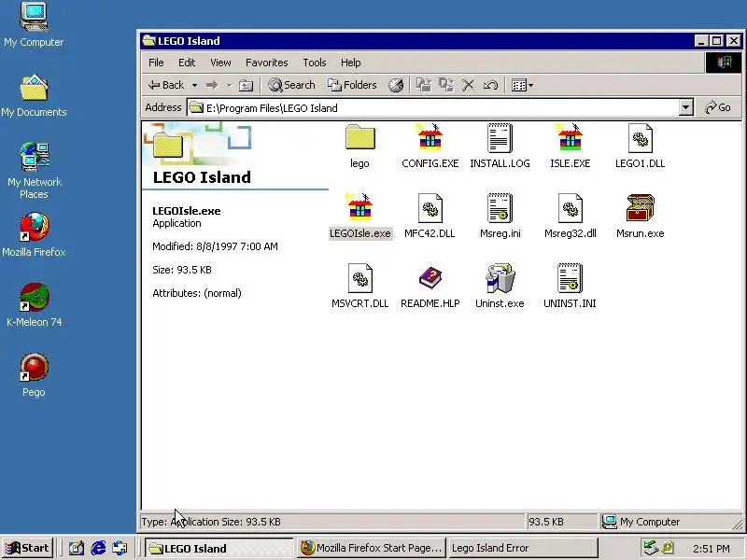Click the Folders toolbar button
Image resolution: width=747 pixels, height=560 pixels.
pyautogui.click(x=353, y=85)
